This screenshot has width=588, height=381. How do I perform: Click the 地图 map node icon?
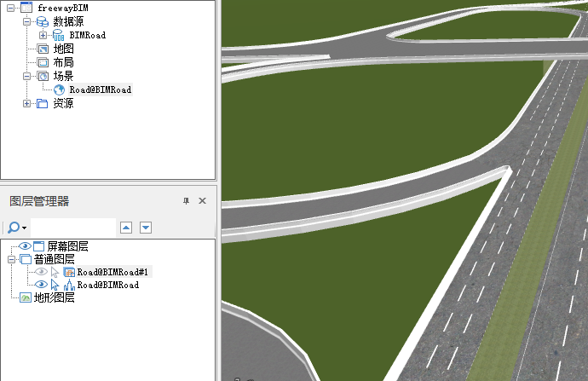point(43,49)
